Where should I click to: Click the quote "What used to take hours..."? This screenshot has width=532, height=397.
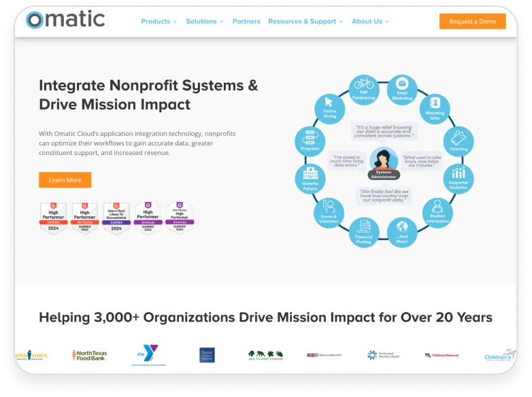[422, 161]
